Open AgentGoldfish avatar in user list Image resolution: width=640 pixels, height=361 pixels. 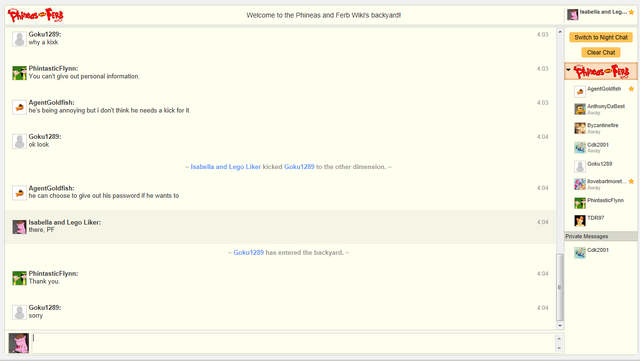pyautogui.click(x=580, y=91)
